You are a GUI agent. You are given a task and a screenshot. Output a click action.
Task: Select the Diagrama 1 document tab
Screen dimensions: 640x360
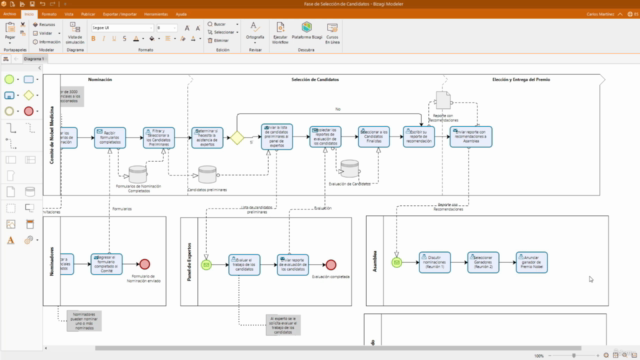click(x=34, y=59)
